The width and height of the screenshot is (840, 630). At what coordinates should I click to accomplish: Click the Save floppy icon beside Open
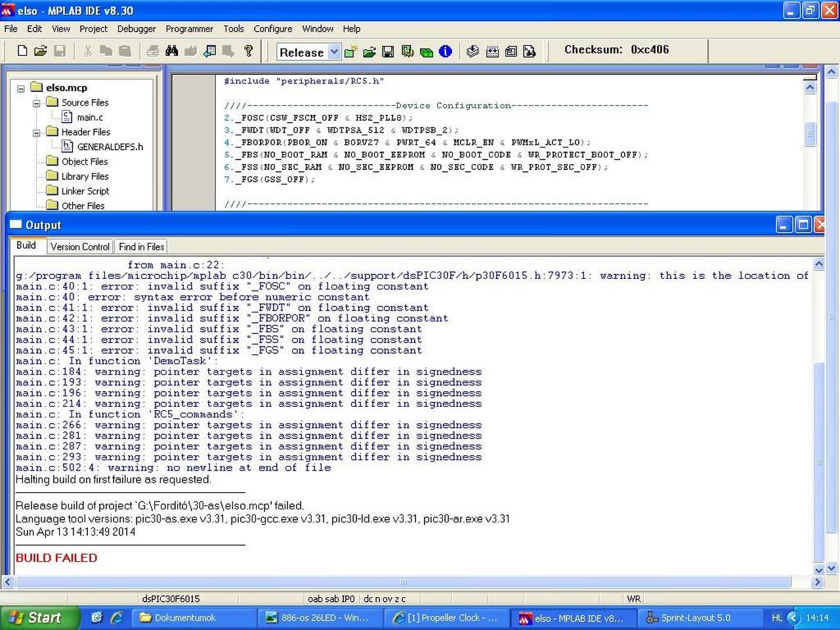tap(60, 51)
